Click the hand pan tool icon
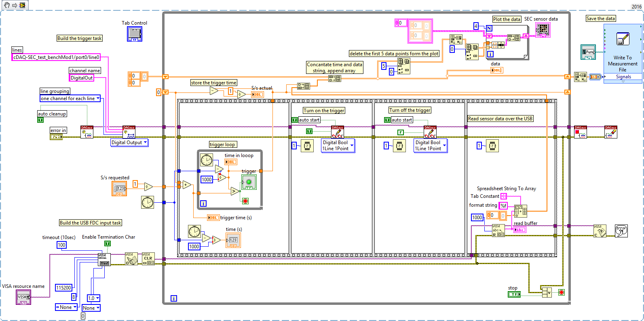This screenshot has height=321, width=644. pos(7,5)
